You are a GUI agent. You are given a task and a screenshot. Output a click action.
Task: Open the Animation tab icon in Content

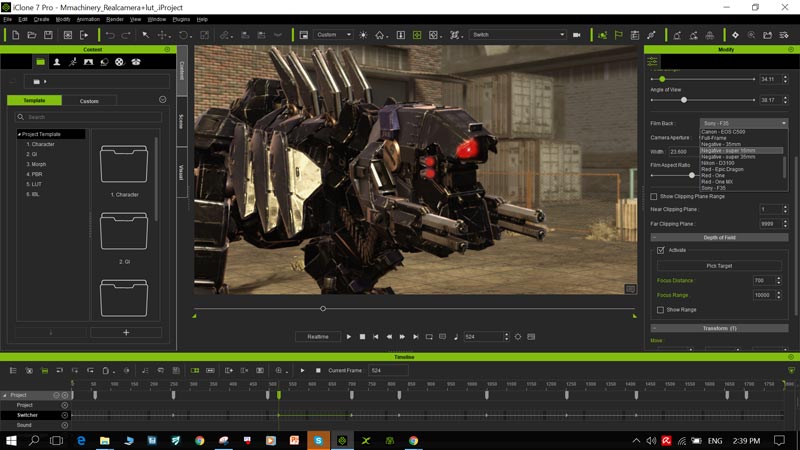coord(72,62)
